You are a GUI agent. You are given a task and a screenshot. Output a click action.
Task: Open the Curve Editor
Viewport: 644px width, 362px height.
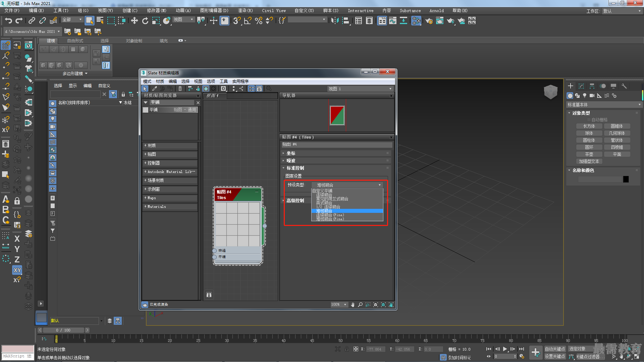click(393, 21)
